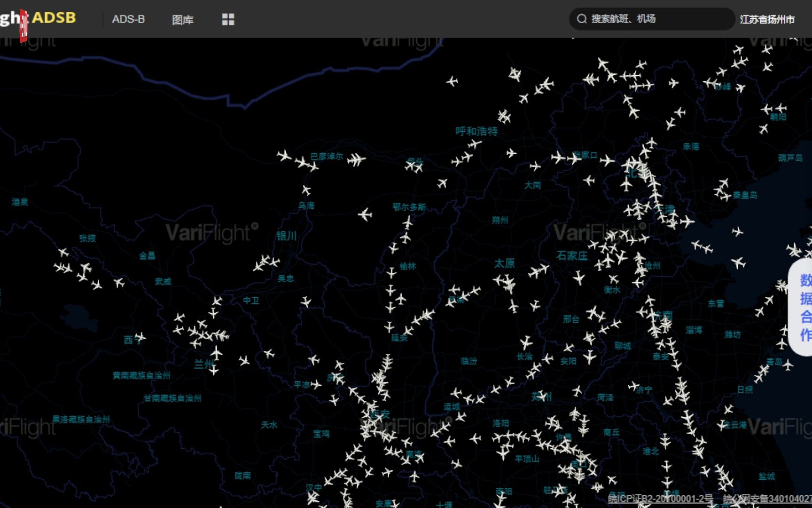Click the 甘南藏族自治州 label

(172, 398)
